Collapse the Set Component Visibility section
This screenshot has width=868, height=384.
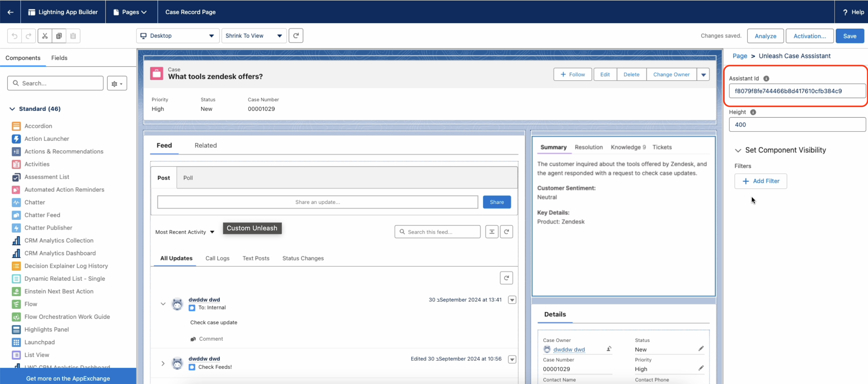point(738,150)
